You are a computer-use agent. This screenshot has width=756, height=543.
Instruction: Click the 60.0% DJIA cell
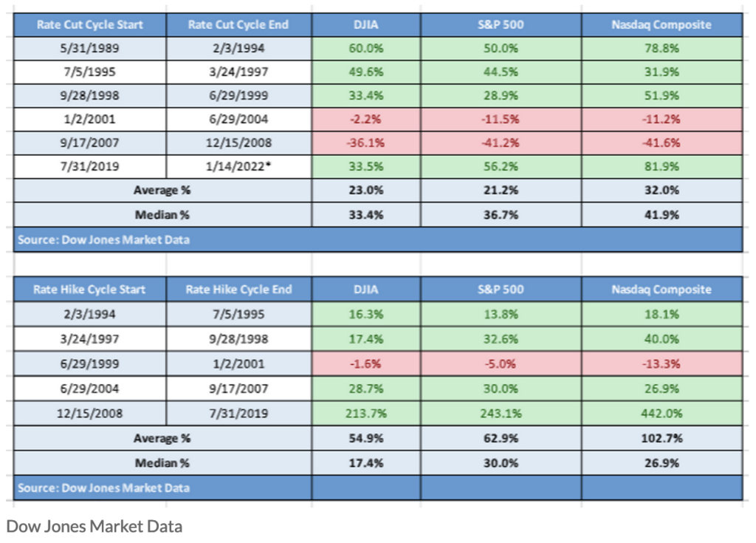click(x=366, y=49)
